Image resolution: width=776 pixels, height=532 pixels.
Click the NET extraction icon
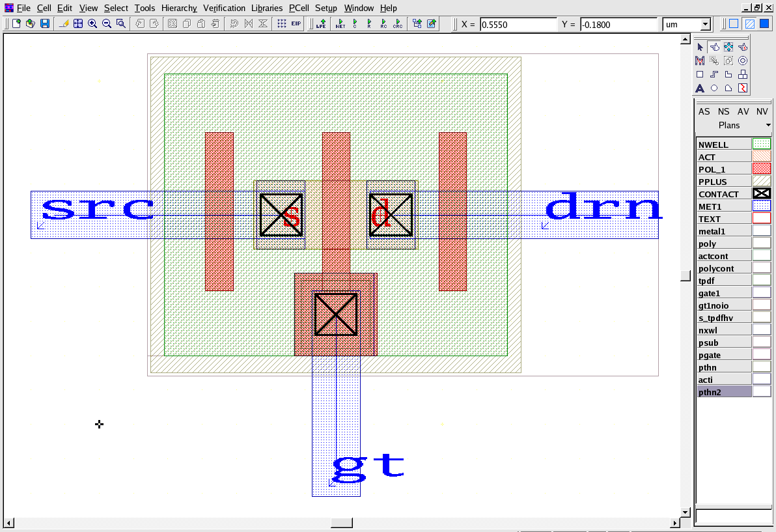tap(340, 24)
